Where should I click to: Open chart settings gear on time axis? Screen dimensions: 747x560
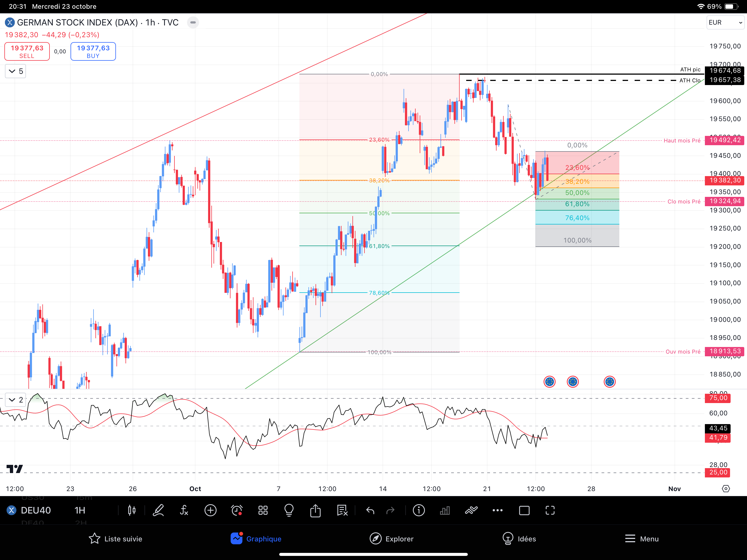(726, 489)
